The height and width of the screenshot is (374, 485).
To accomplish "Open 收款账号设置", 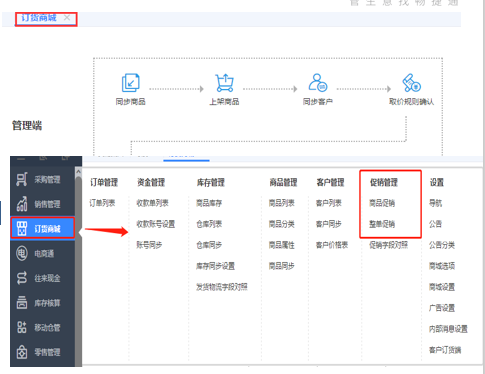I will 156,224.
